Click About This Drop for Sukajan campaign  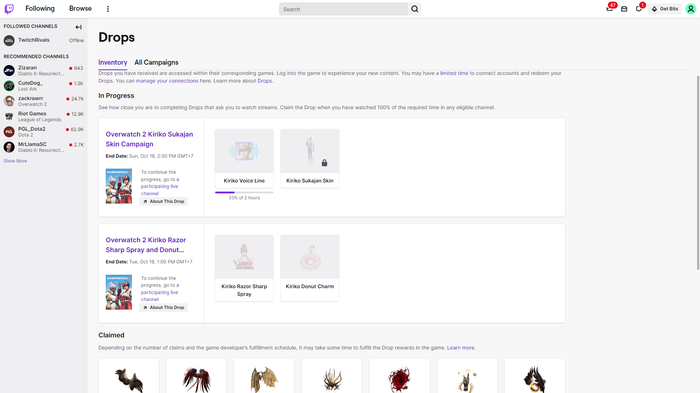[x=163, y=201]
